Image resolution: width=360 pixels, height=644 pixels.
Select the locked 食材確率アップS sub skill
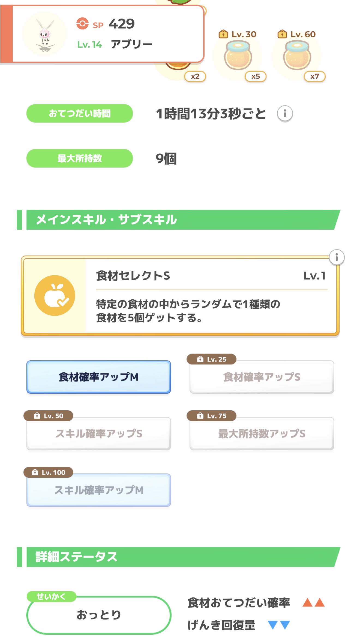pyautogui.click(x=262, y=377)
